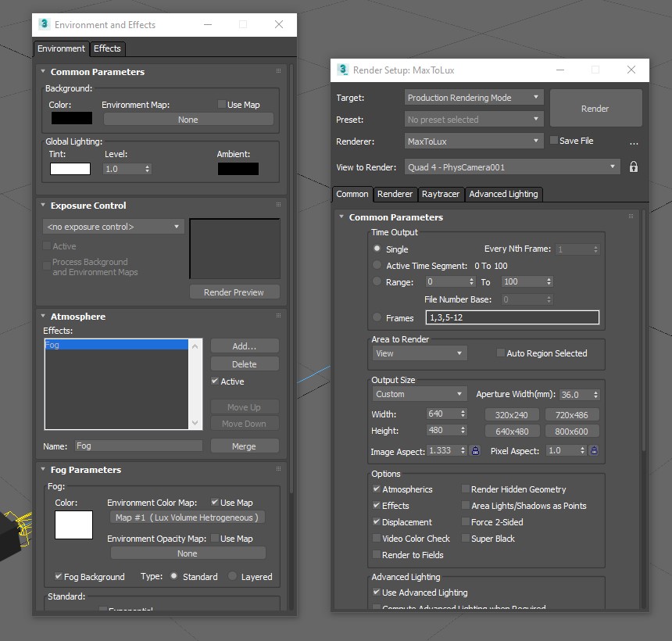Click the 3ds Max icon in Render Setup title bar

[342, 70]
